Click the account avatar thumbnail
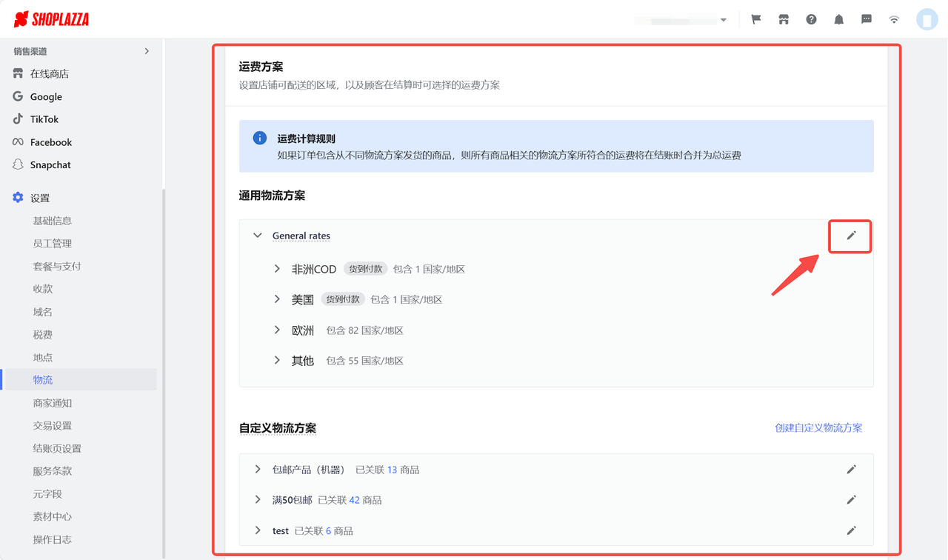This screenshot has height=560, width=948. [x=927, y=19]
